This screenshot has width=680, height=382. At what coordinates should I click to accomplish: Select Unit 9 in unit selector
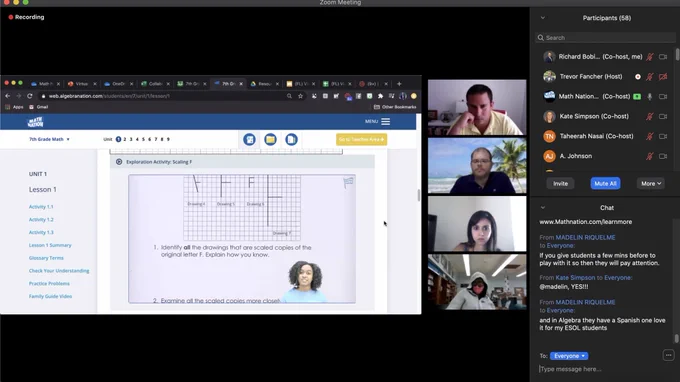(168, 139)
